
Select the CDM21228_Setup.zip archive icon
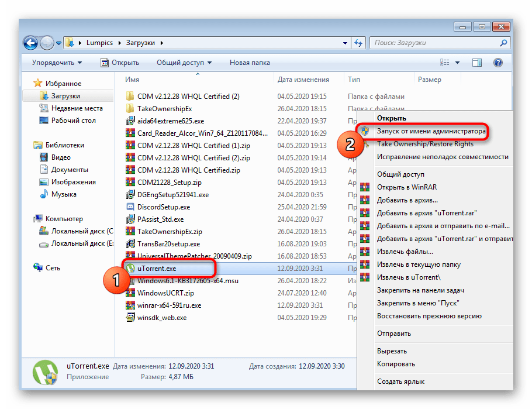[x=130, y=182]
